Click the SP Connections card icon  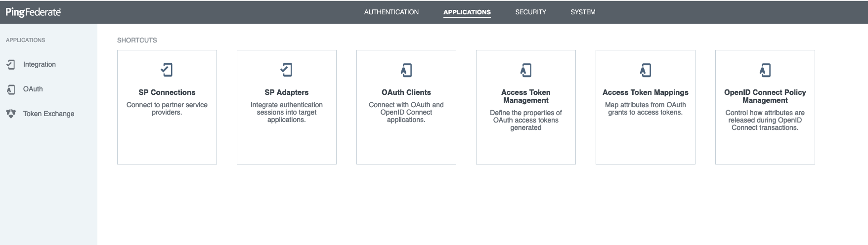point(167,70)
